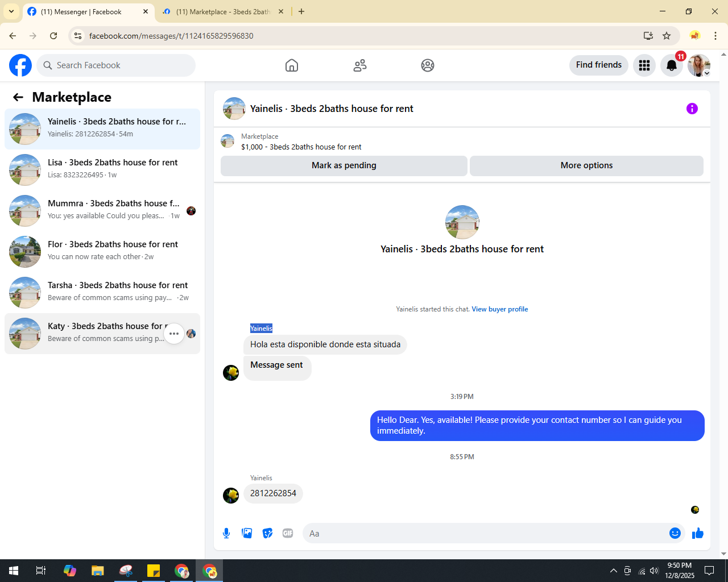Open the Lisa conversation

point(102,170)
